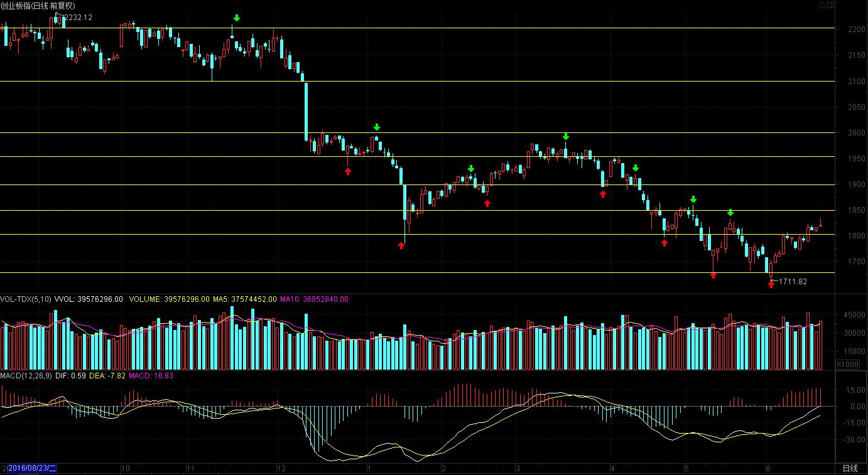
Task: Click the green arrow above the March peak
Action: point(566,136)
